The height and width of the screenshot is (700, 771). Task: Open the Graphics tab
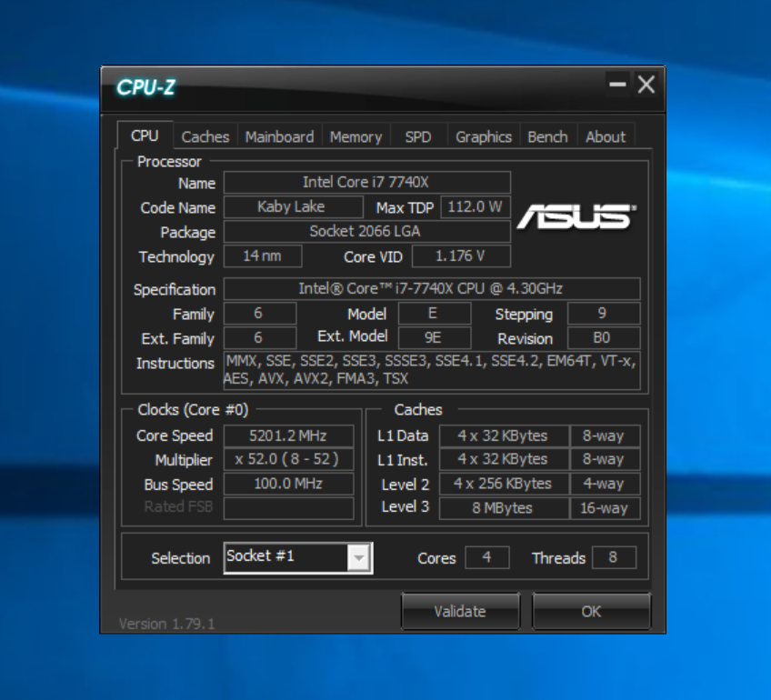(x=484, y=136)
